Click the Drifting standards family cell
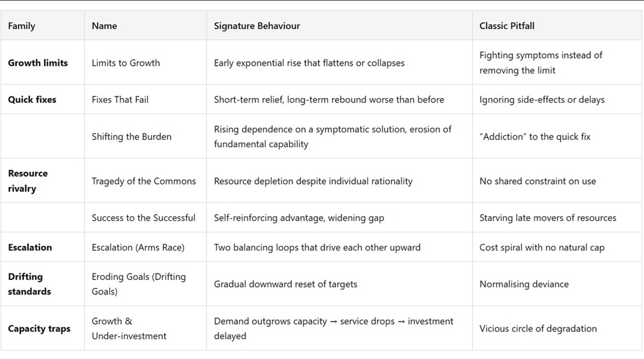Image resolution: width=644 pixels, height=359 pixels. click(x=30, y=284)
